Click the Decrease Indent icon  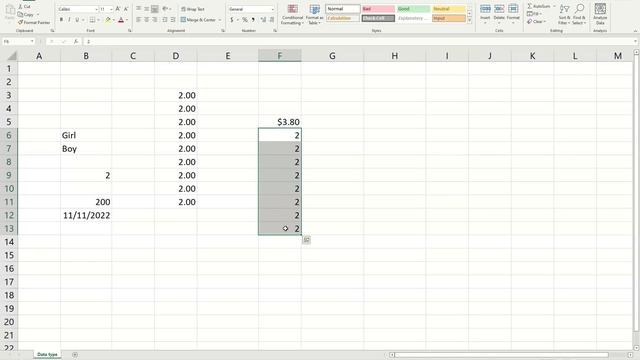click(164, 20)
